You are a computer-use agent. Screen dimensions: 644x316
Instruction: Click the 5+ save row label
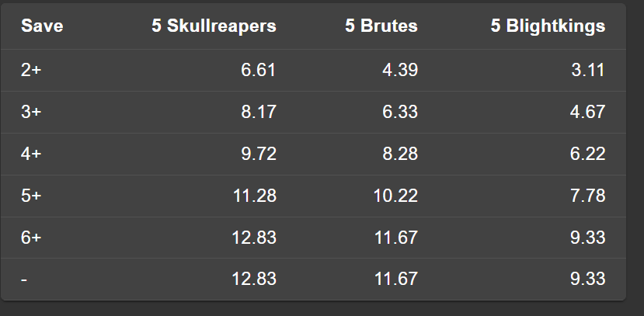pyautogui.click(x=31, y=196)
